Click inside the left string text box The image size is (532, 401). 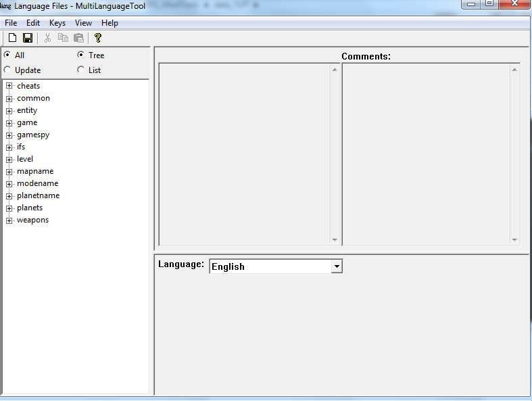[x=245, y=154]
